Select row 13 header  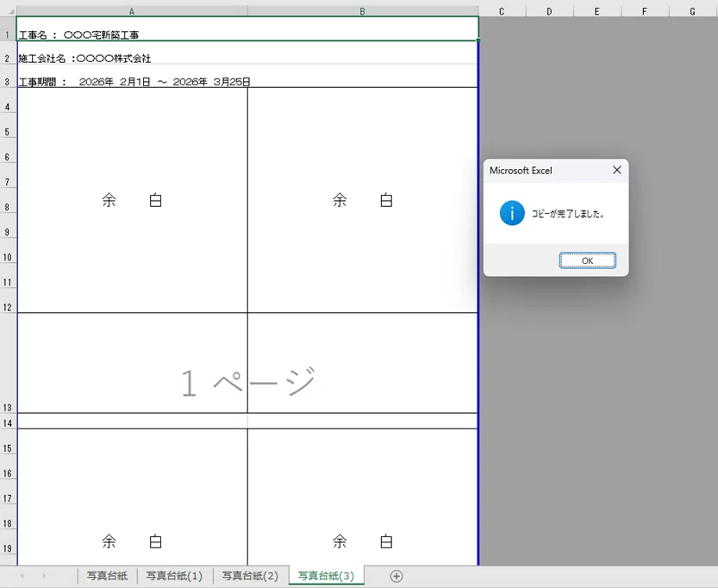pyautogui.click(x=8, y=363)
